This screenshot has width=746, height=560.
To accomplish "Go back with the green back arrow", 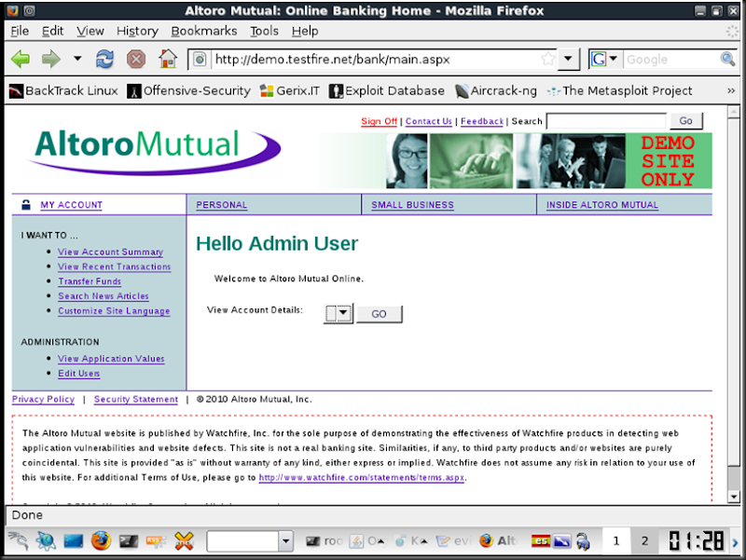I will [21, 60].
